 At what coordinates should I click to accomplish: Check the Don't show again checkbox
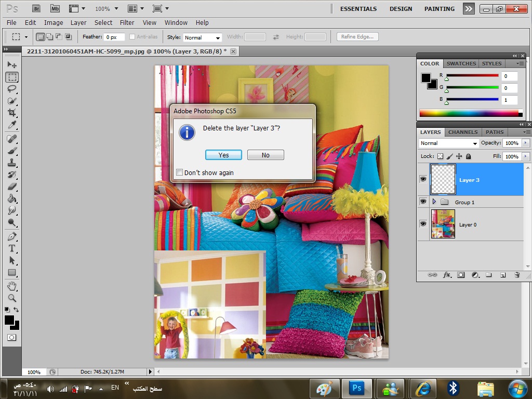point(180,172)
